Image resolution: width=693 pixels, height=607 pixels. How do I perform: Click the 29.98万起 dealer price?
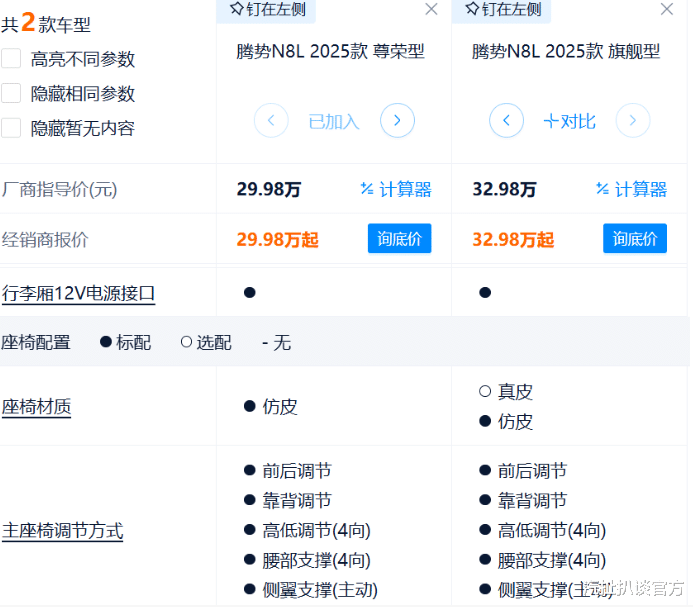click(x=278, y=239)
